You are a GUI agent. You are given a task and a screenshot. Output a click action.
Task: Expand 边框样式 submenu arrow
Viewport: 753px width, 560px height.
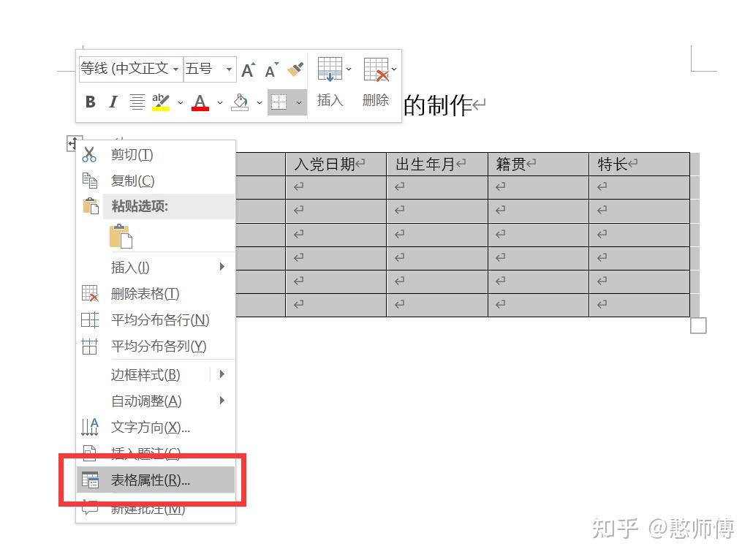click(x=222, y=374)
